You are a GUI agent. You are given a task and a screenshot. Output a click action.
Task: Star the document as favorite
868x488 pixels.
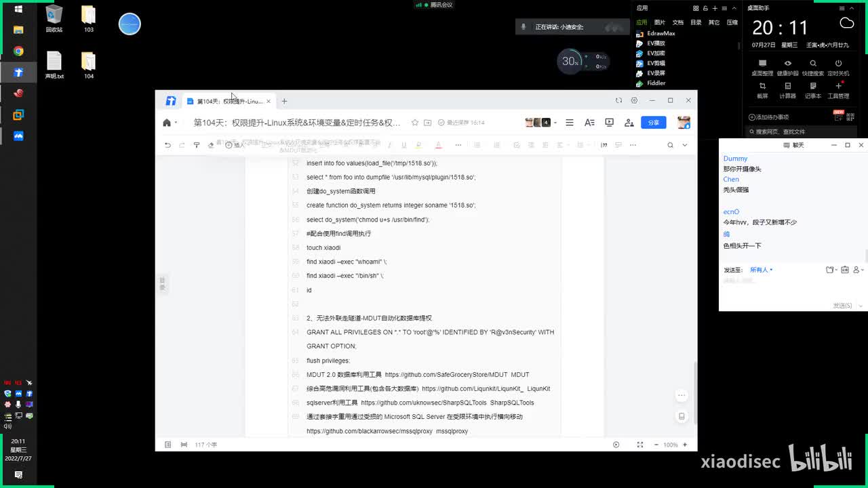[x=415, y=123]
